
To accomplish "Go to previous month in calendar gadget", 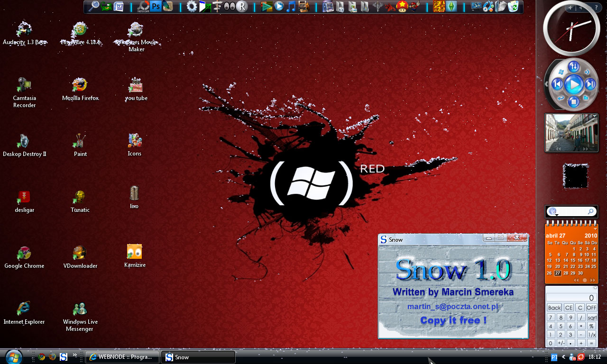I will (576, 280).
